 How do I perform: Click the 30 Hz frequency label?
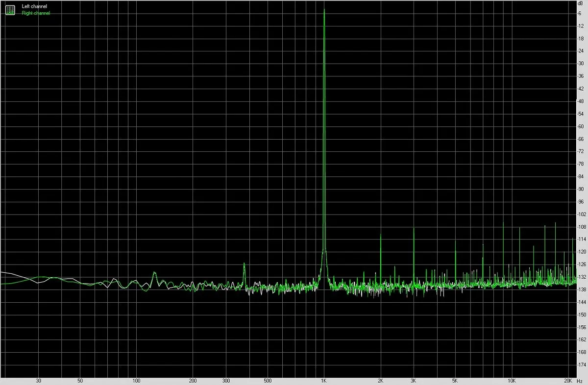coord(39,381)
